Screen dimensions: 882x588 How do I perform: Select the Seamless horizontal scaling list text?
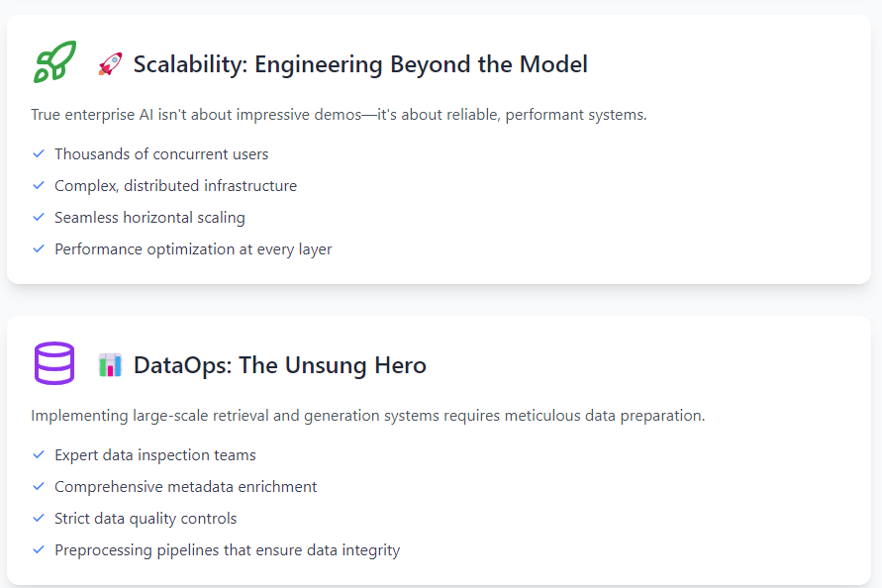pyautogui.click(x=149, y=217)
